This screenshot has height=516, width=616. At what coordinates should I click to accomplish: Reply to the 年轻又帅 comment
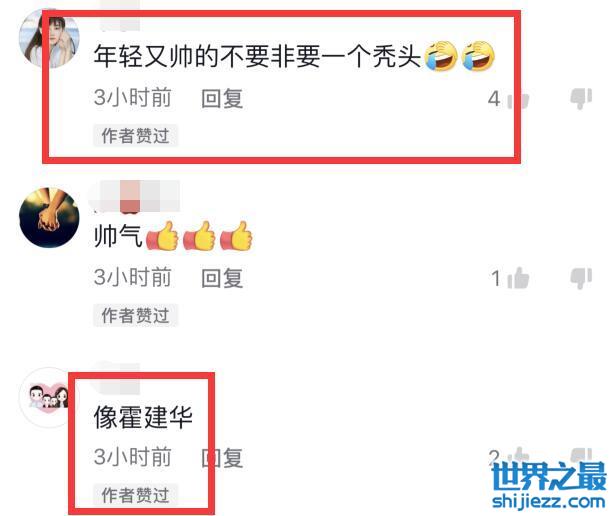(x=222, y=98)
